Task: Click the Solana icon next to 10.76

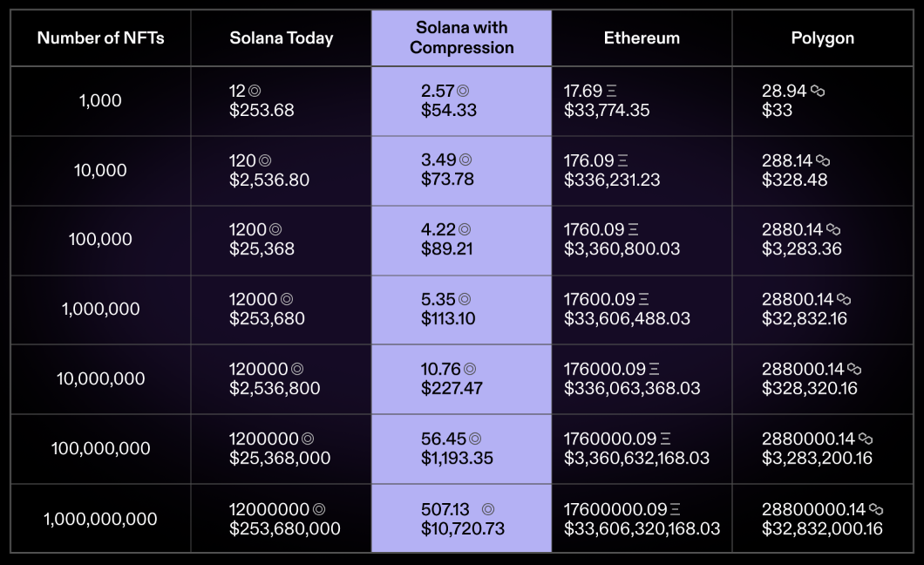Action: pyautogui.click(x=470, y=369)
